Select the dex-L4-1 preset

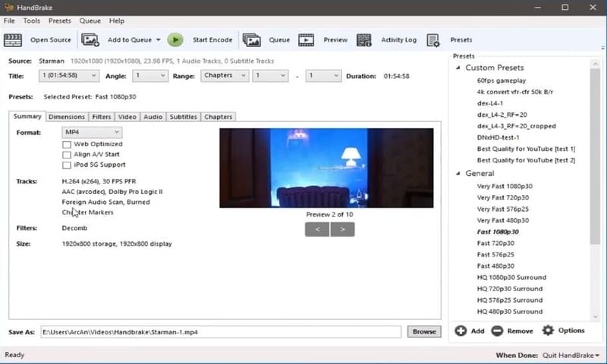(x=490, y=103)
